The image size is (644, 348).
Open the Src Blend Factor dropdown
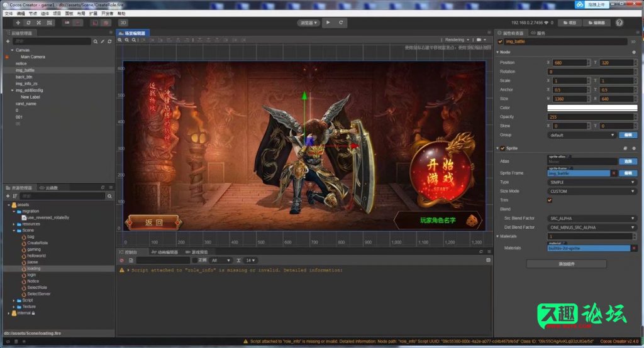(x=592, y=219)
